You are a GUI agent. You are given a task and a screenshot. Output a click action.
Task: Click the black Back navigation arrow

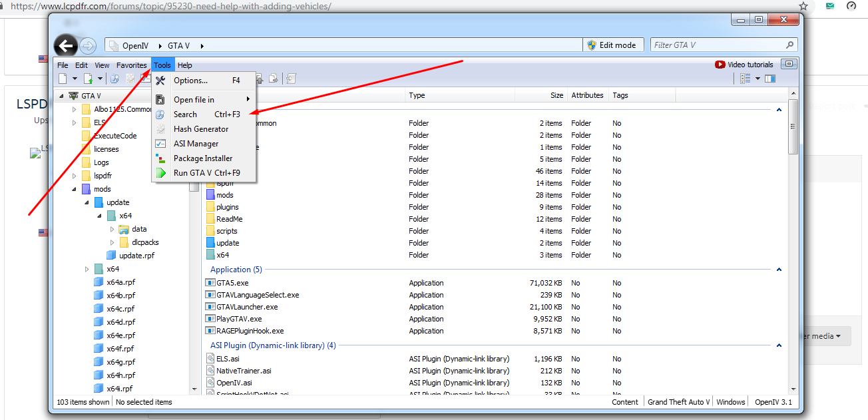[65, 45]
